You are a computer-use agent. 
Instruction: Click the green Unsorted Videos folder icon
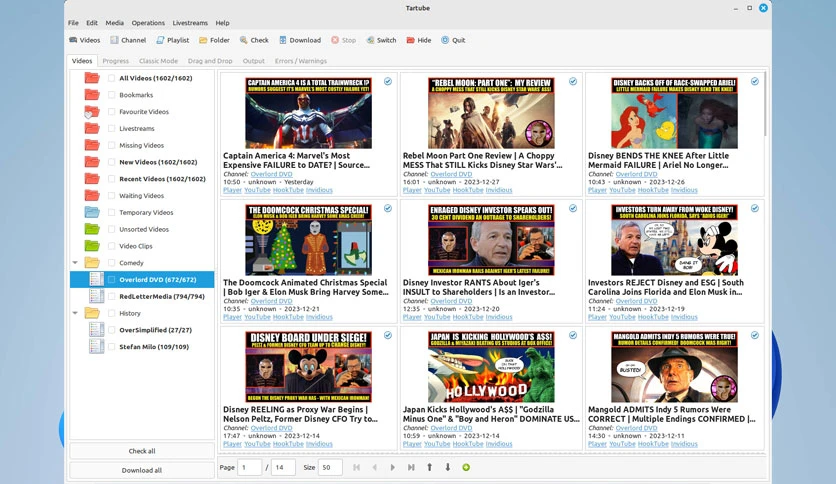[x=92, y=229]
